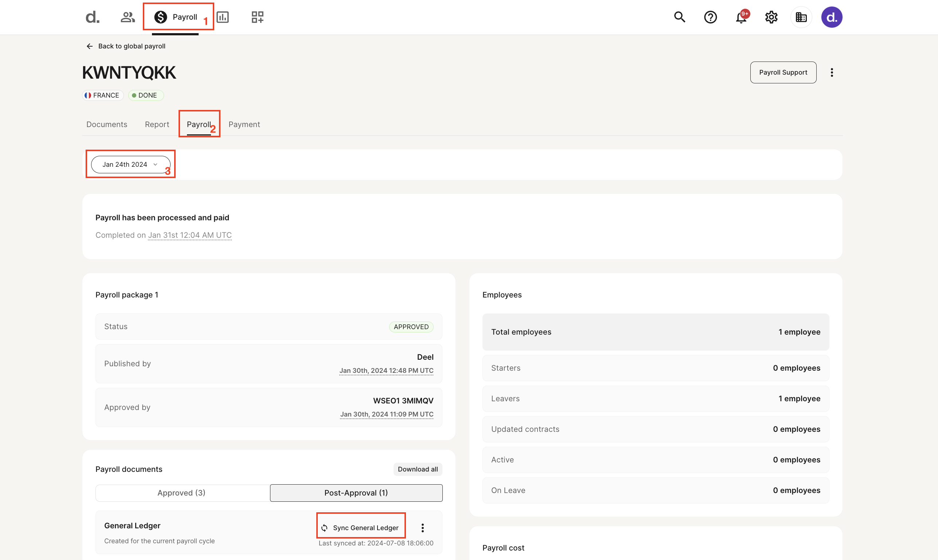Image resolution: width=938 pixels, height=560 pixels.
Task: Open the organization building icon
Action: click(801, 17)
